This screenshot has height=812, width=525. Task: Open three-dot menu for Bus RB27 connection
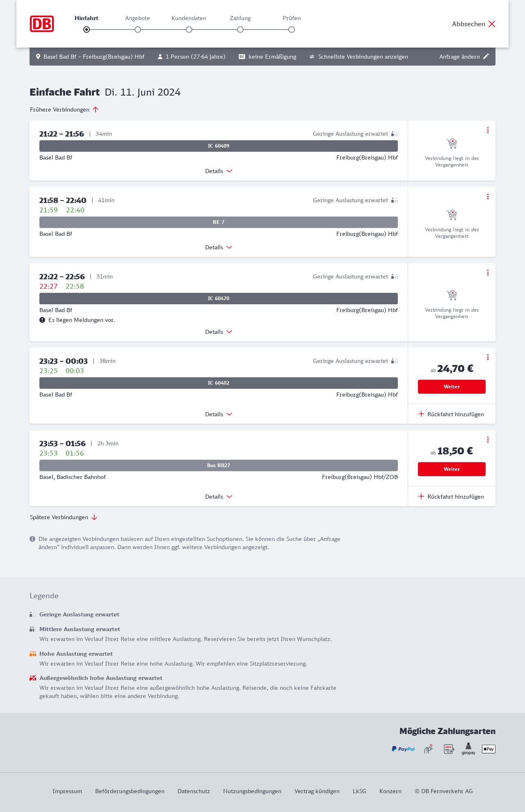[488, 440]
